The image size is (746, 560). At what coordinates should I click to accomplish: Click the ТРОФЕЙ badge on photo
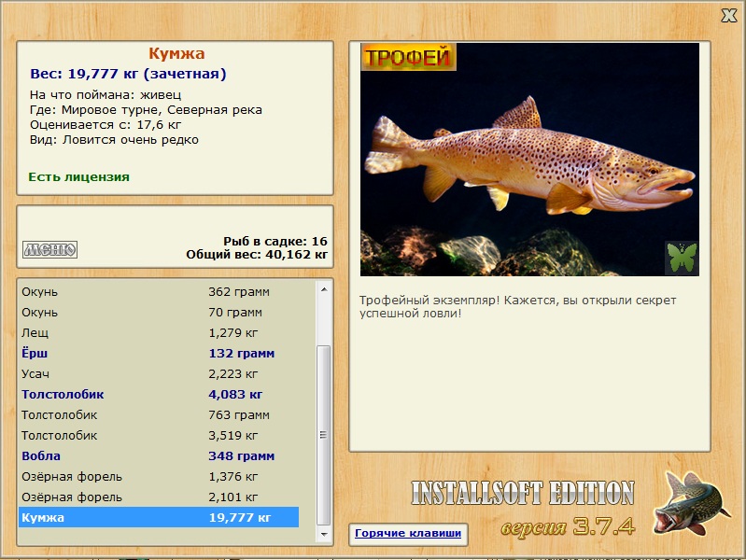(408, 57)
